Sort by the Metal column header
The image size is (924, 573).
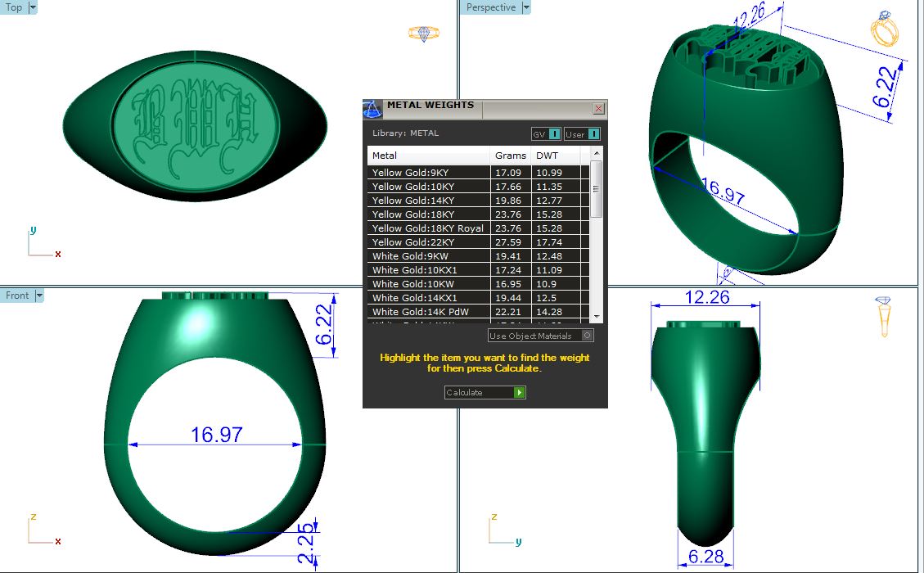click(428, 156)
